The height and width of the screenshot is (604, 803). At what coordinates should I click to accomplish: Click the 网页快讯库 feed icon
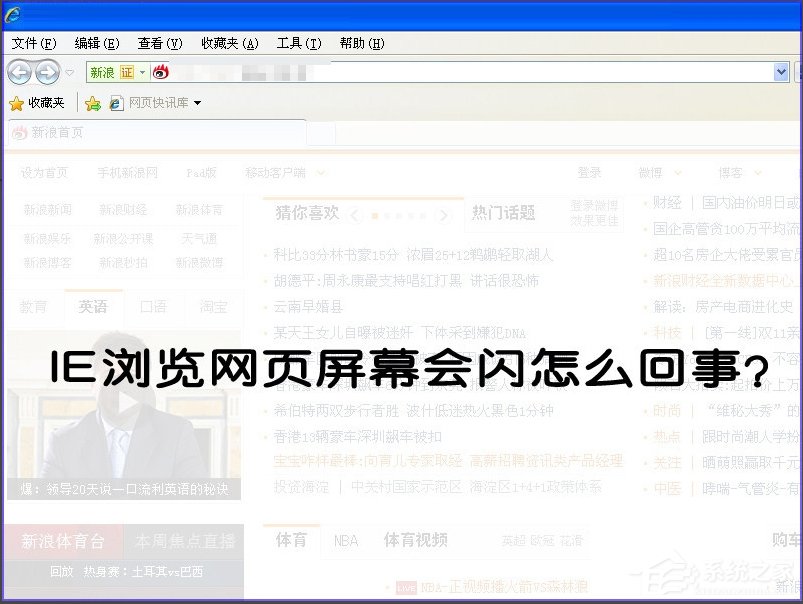tap(116, 103)
